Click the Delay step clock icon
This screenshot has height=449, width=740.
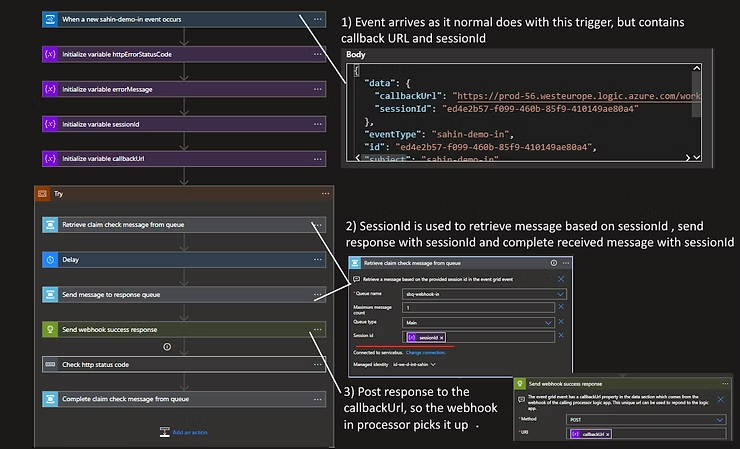50,259
